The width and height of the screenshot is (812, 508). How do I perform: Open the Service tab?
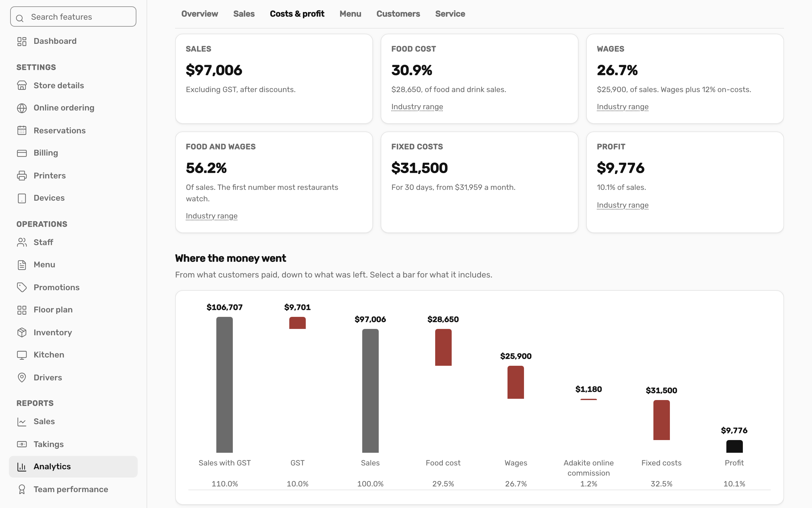click(450, 14)
